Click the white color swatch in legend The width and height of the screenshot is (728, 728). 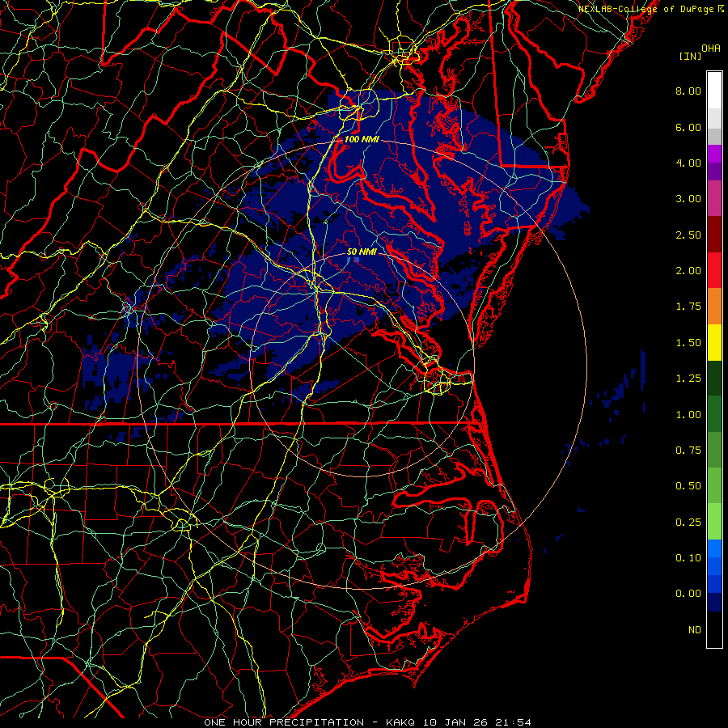click(714, 91)
